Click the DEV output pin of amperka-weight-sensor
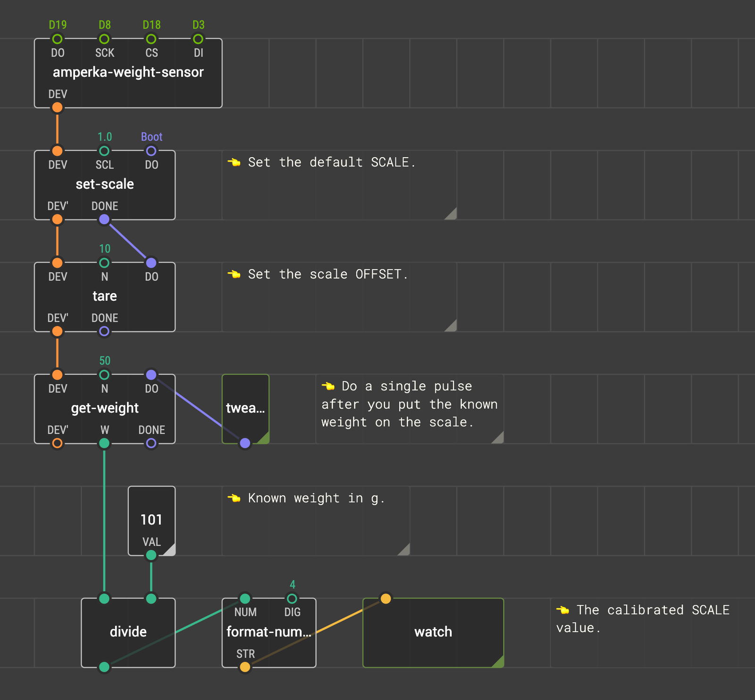Viewport: 755px width, 700px height. (x=57, y=108)
